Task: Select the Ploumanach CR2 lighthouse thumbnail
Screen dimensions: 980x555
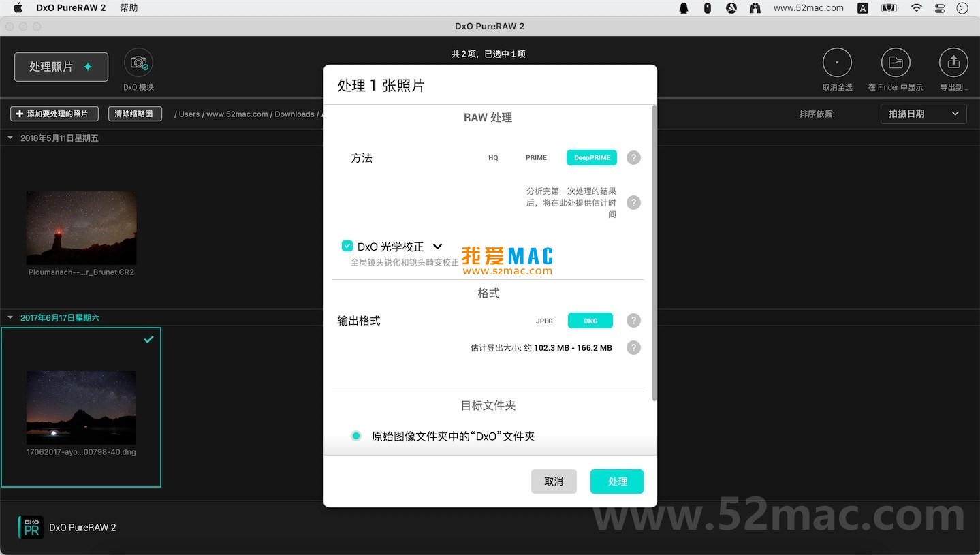Action: click(x=81, y=227)
